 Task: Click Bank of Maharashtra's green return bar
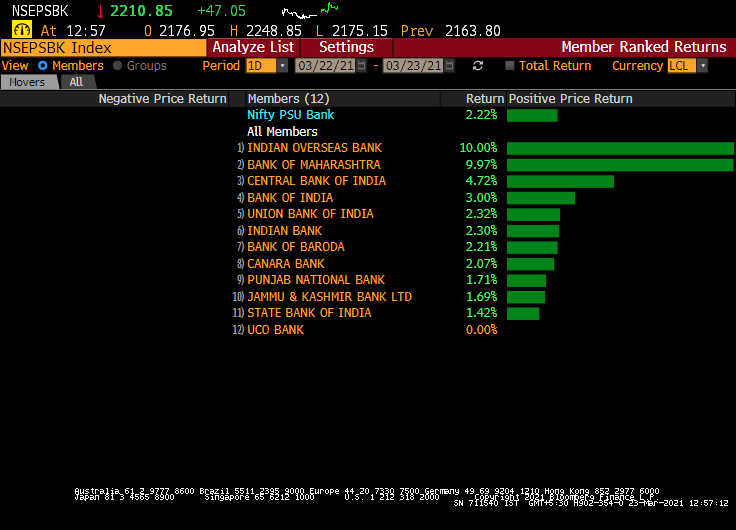pyautogui.click(x=619, y=164)
